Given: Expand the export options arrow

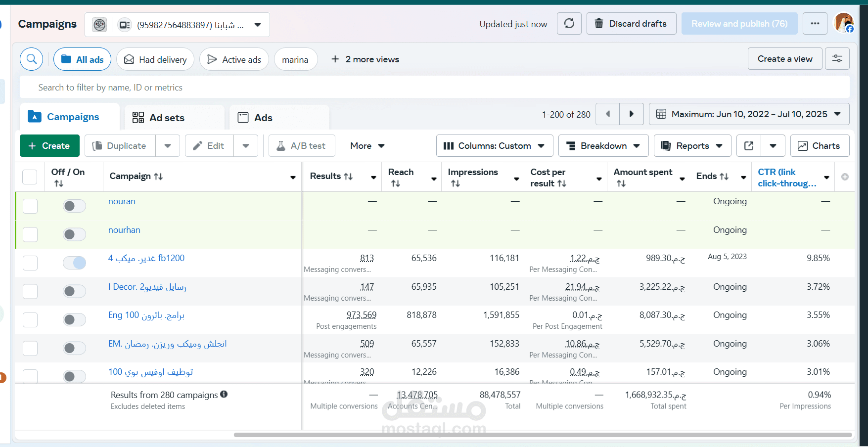Looking at the screenshot, I should [773, 146].
